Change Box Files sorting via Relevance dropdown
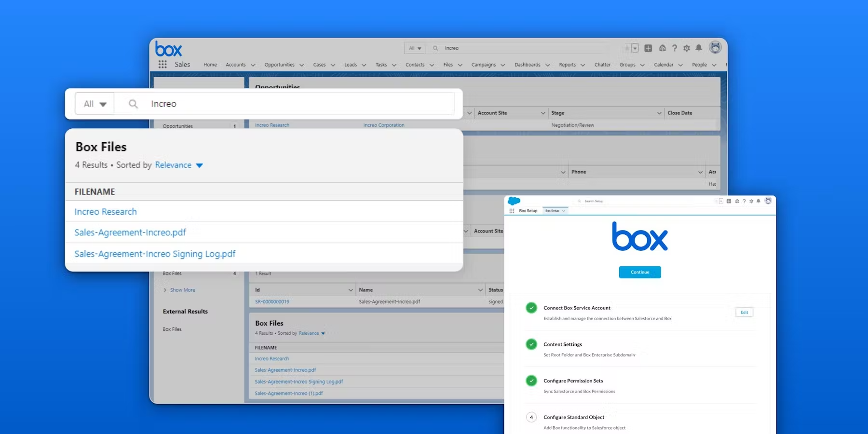This screenshot has height=434, width=868. (179, 165)
